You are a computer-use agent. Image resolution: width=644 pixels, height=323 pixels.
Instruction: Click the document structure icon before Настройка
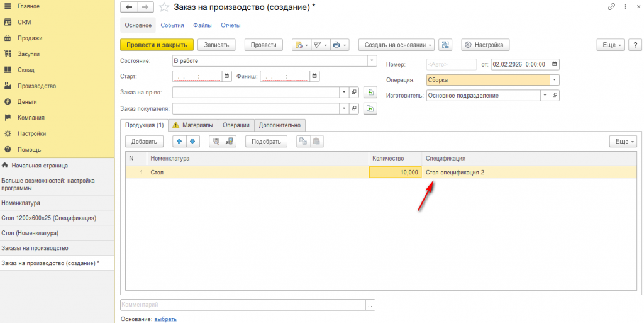445,45
